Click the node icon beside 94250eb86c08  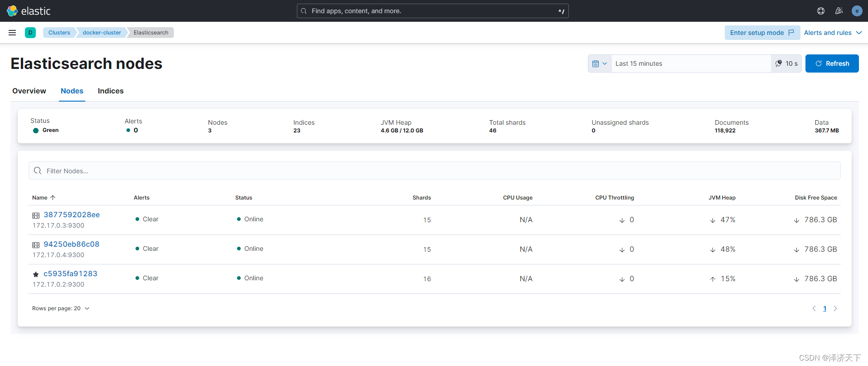pyautogui.click(x=36, y=245)
